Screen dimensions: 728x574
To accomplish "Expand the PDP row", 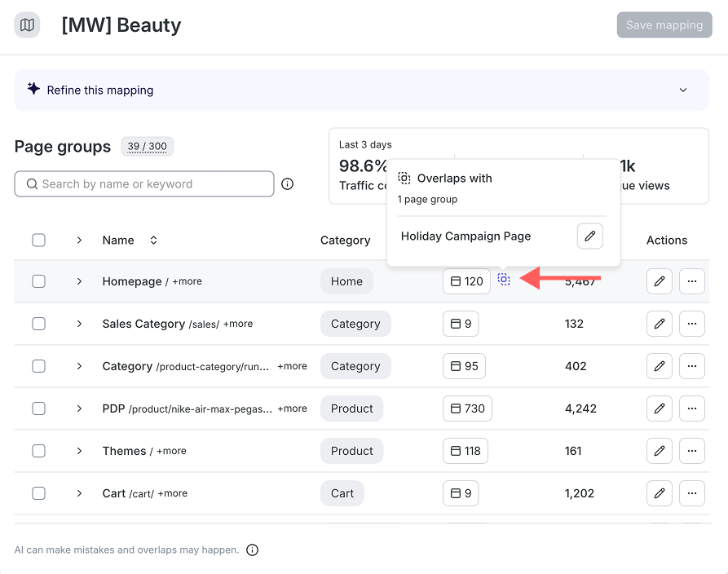I will coord(79,408).
